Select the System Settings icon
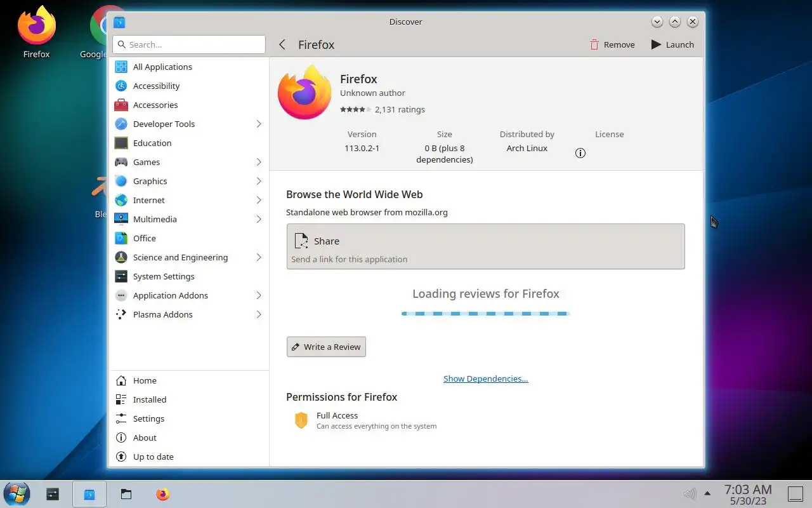Image resolution: width=812 pixels, height=508 pixels. click(x=121, y=276)
